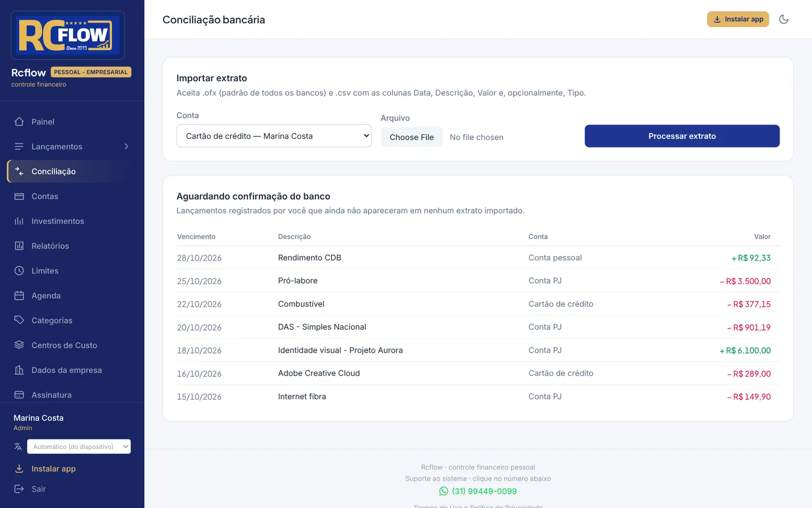Viewport: 812px width, 508px height.
Task: Select Dados da empresa menu item
Action: [x=72, y=370]
